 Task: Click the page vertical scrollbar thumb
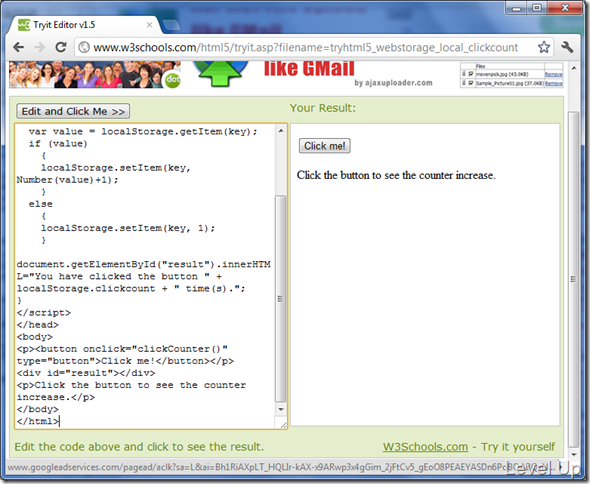coord(573,279)
